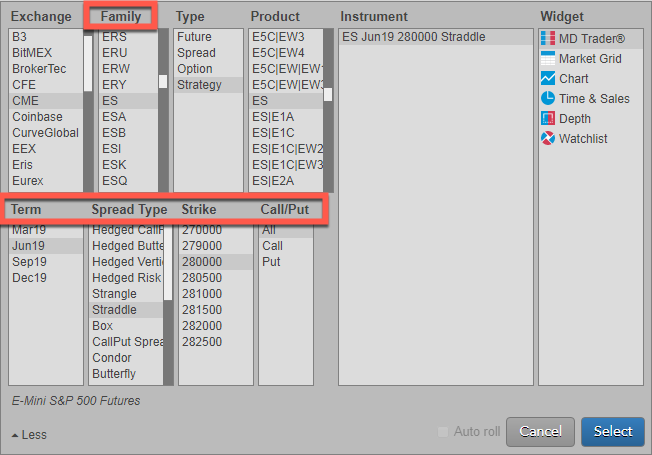Choose CurveGlobal exchange

[46, 133]
